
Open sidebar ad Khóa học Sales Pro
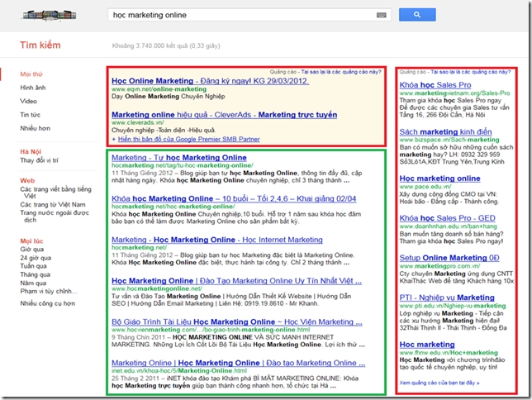435,85
